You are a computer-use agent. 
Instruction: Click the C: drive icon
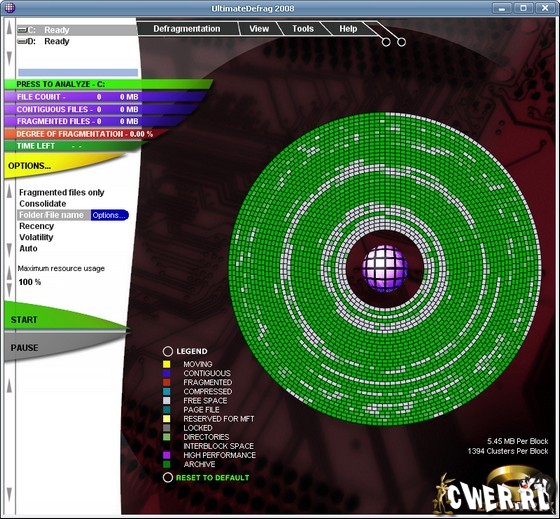click(x=22, y=30)
